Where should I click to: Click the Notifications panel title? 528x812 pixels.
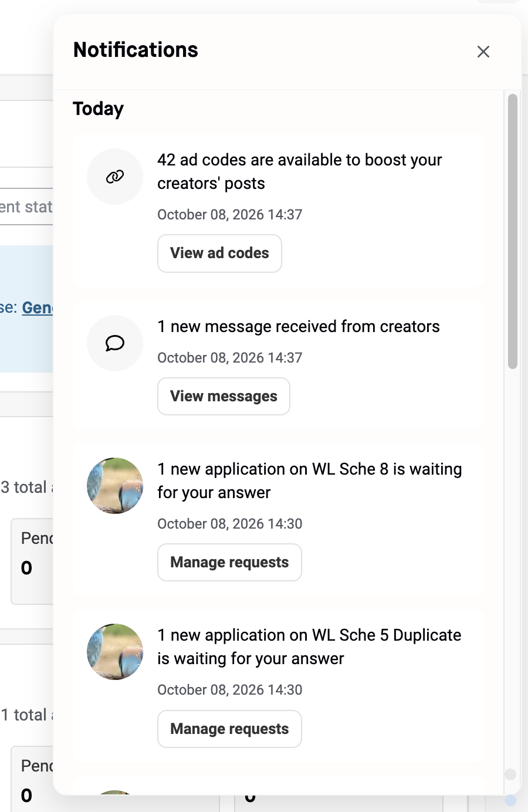(x=136, y=50)
